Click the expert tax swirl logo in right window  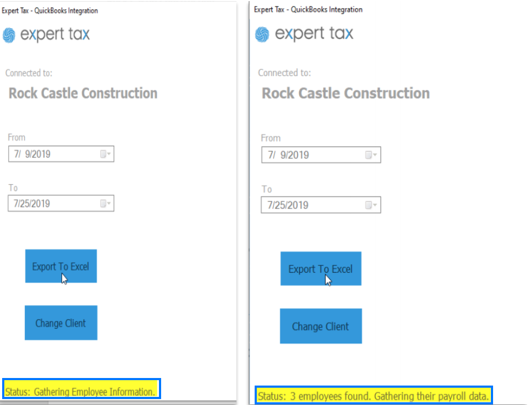tap(262, 34)
